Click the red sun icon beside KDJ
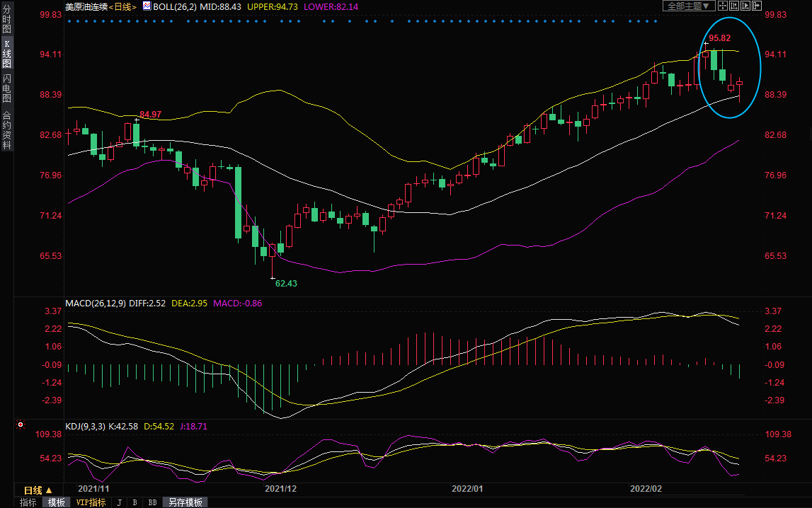Screen dimensions: 812x508 point(20,425)
